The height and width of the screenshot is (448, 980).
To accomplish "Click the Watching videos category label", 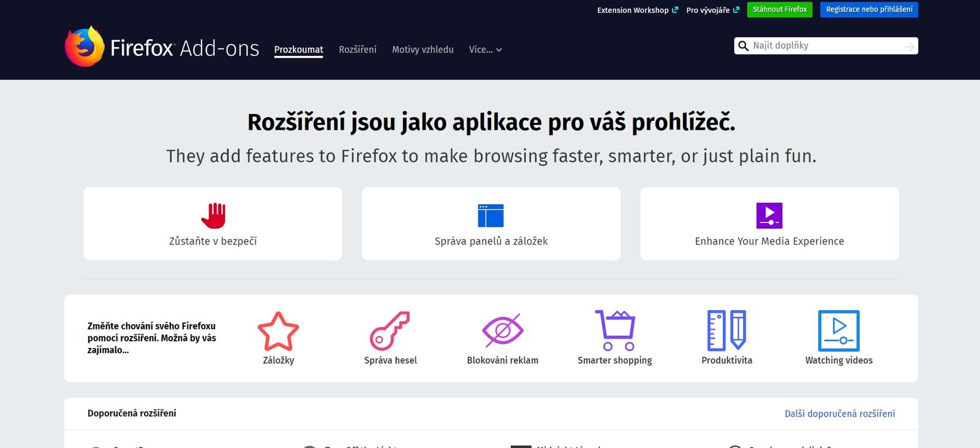I will pyautogui.click(x=839, y=360).
